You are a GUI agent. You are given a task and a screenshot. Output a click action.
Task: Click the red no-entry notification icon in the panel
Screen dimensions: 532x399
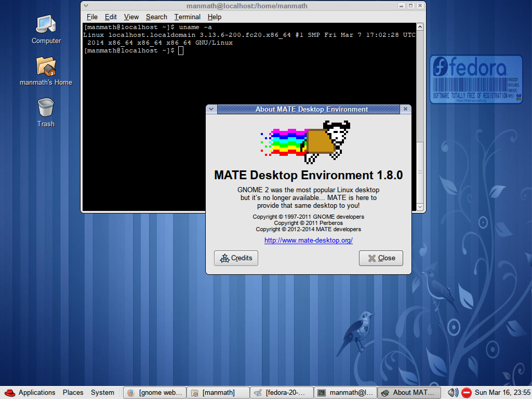tap(467, 393)
